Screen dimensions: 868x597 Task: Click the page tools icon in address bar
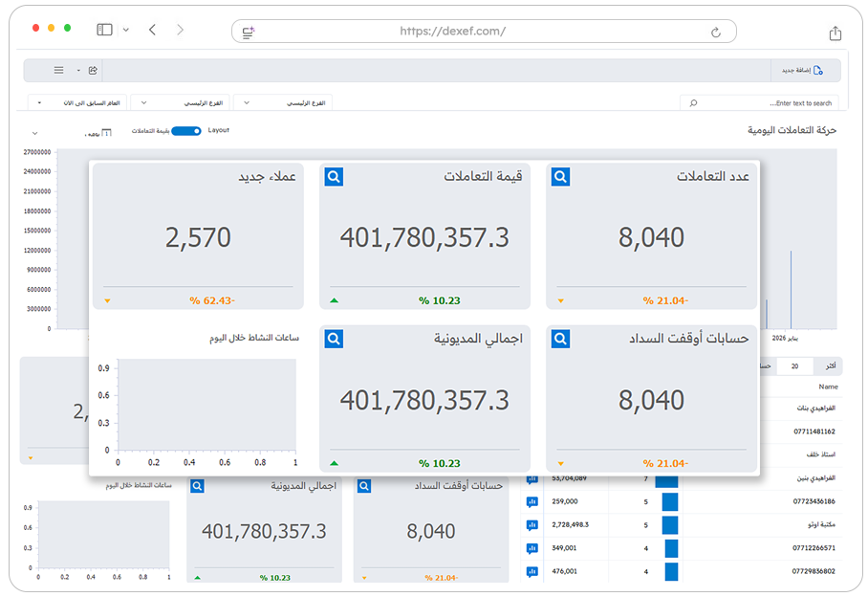(248, 32)
